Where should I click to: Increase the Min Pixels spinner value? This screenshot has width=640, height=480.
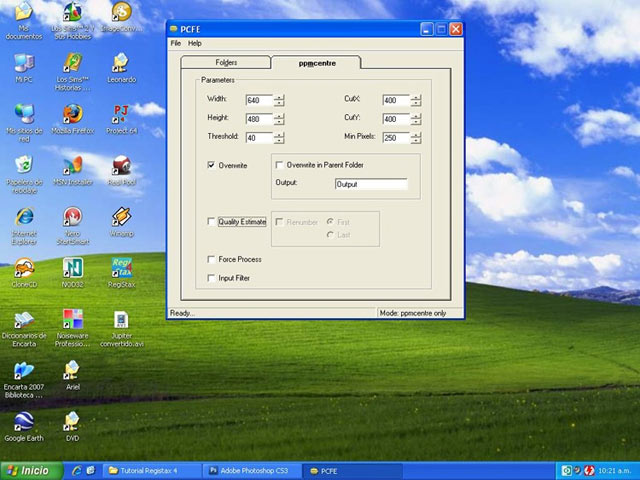pyautogui.click(x=415, y=135)
